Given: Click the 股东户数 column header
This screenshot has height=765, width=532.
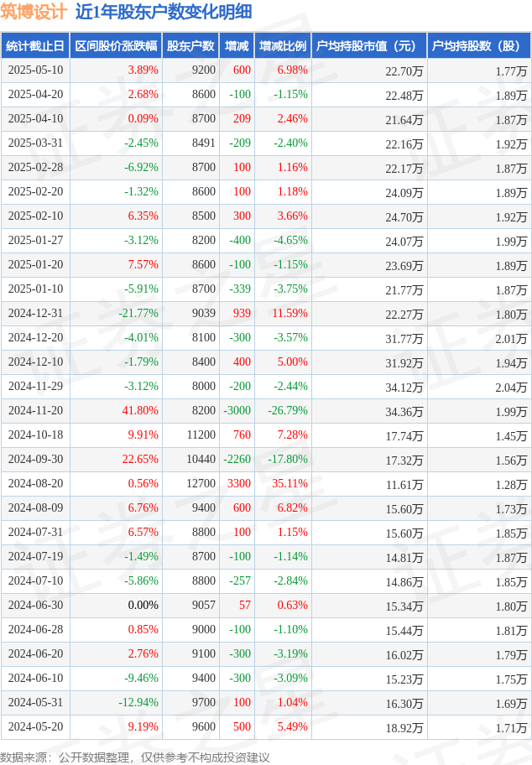Looking at the screenshot, I should [x=190, y=46].
